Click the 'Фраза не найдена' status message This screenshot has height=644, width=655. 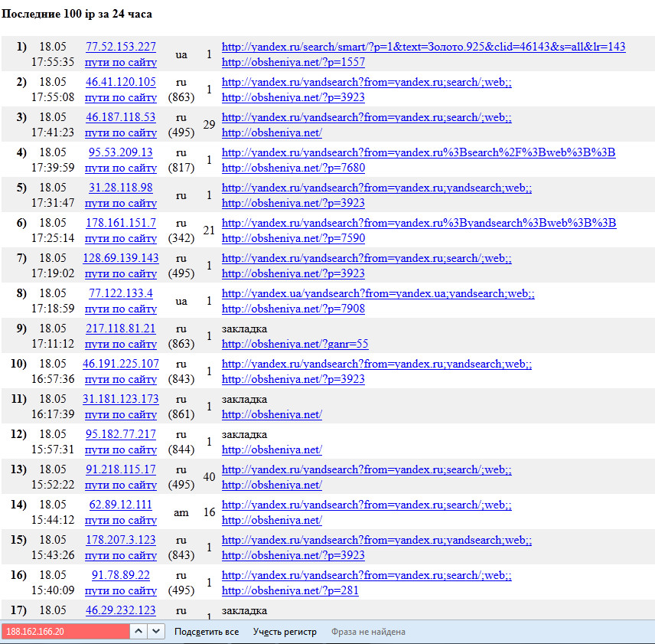tap(368, 632)
